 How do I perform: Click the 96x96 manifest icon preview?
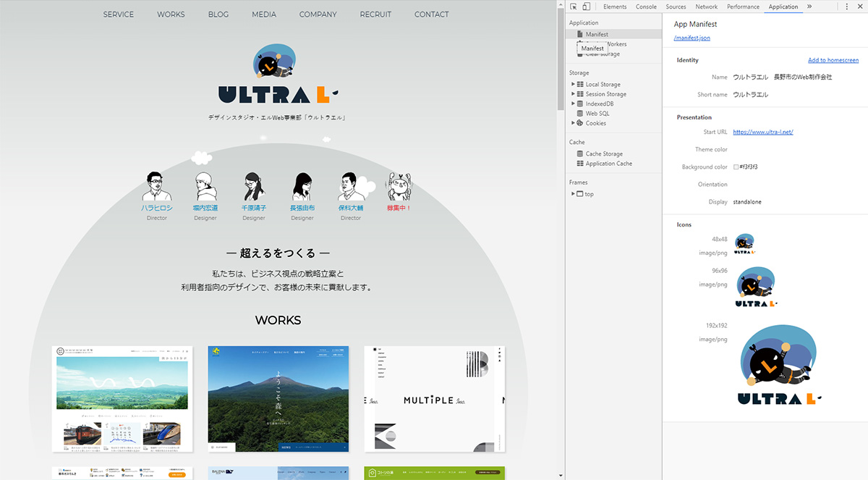pyautogui.click(x=756, y=288)
